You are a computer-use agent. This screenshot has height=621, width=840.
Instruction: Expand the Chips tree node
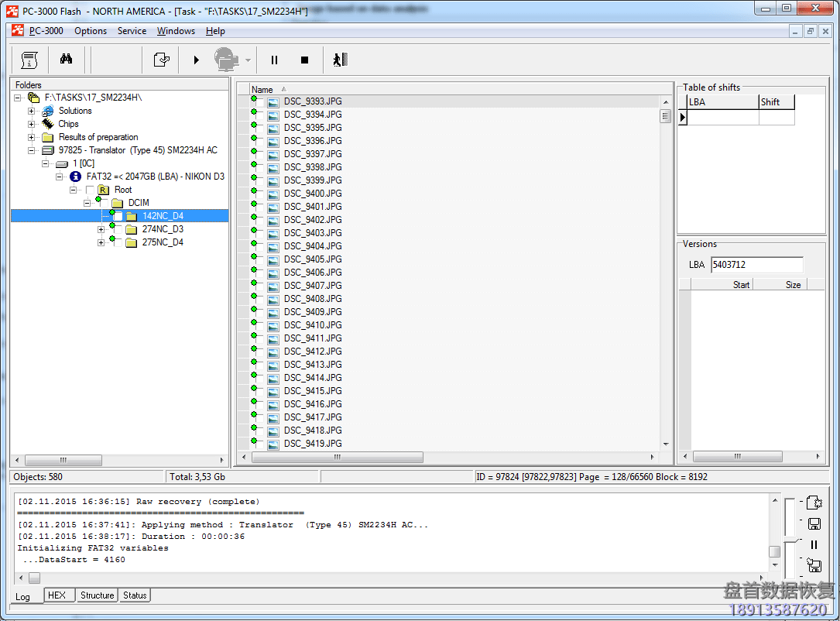[x=32, y=124]
